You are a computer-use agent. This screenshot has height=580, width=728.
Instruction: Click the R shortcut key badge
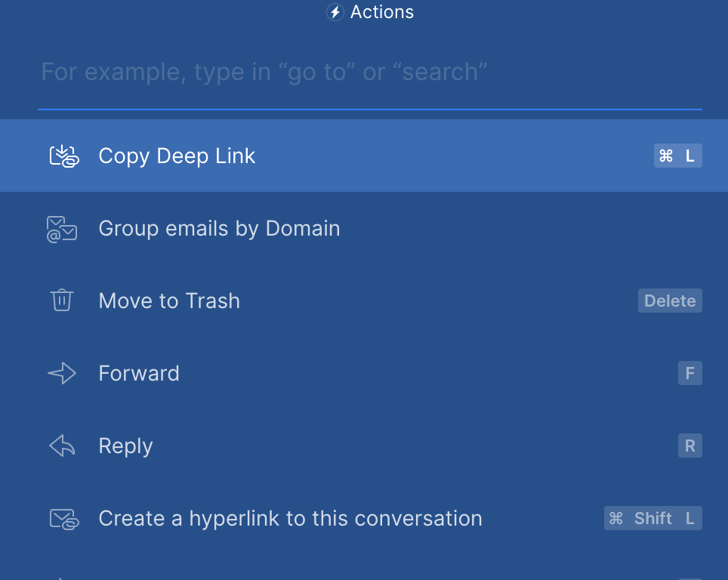coord(689,446)
